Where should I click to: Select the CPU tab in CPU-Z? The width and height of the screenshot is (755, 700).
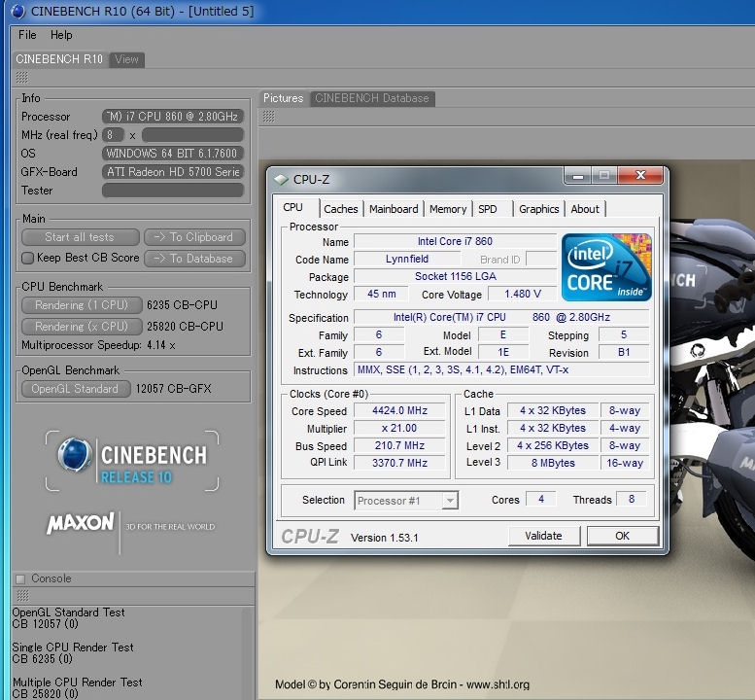tap(293, 208)
